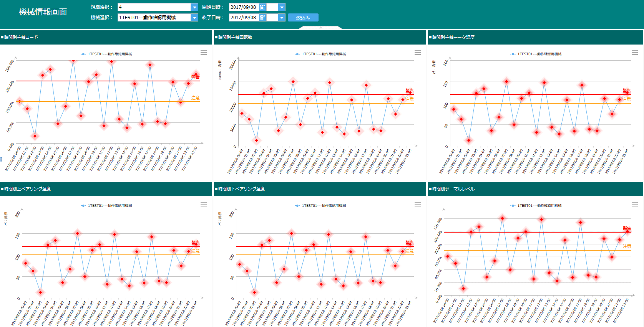
Task: Select the 時間別主軸モータ温度 panel header
Action: tap(536, 37)
